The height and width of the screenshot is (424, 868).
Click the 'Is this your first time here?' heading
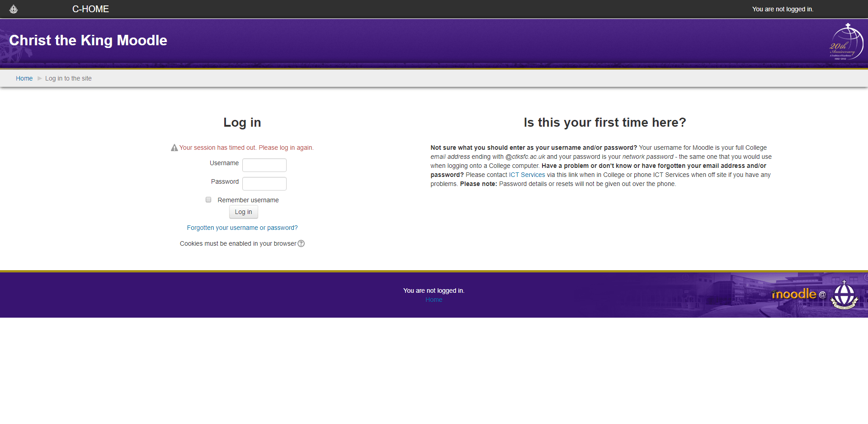coord(605,122)
